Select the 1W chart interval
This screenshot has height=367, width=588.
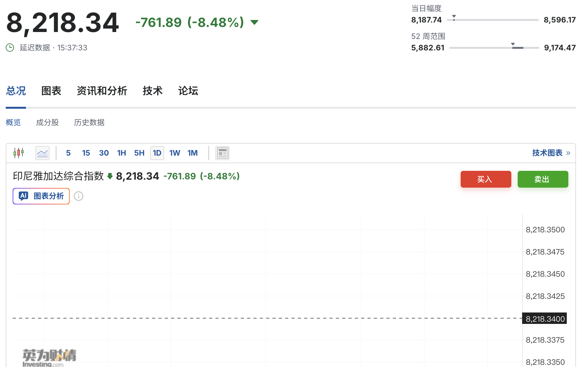175,153
